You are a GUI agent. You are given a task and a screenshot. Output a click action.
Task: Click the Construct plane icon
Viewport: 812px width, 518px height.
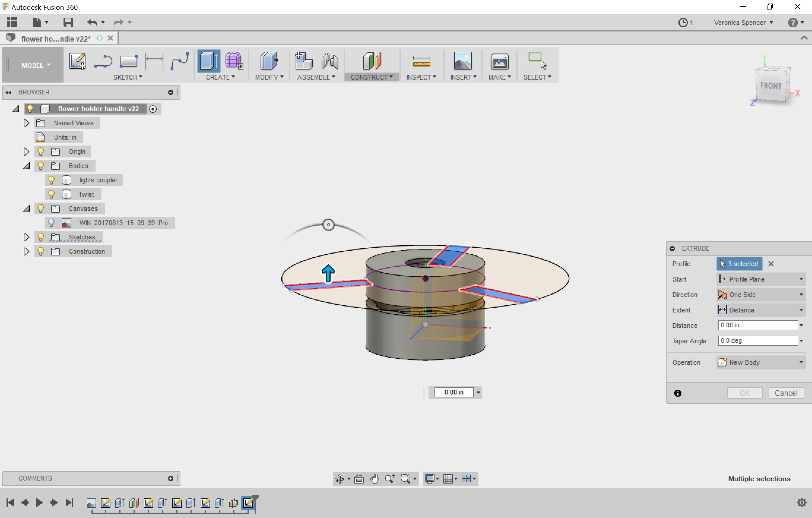(x=372, y=61)
